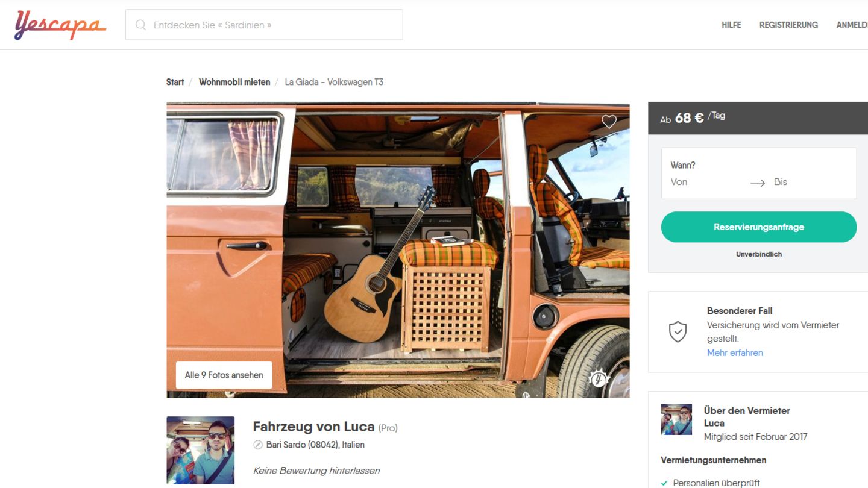
Task: Click the arrow between Von and Bis
Action: pyautogui.click(x=757, y=183)
